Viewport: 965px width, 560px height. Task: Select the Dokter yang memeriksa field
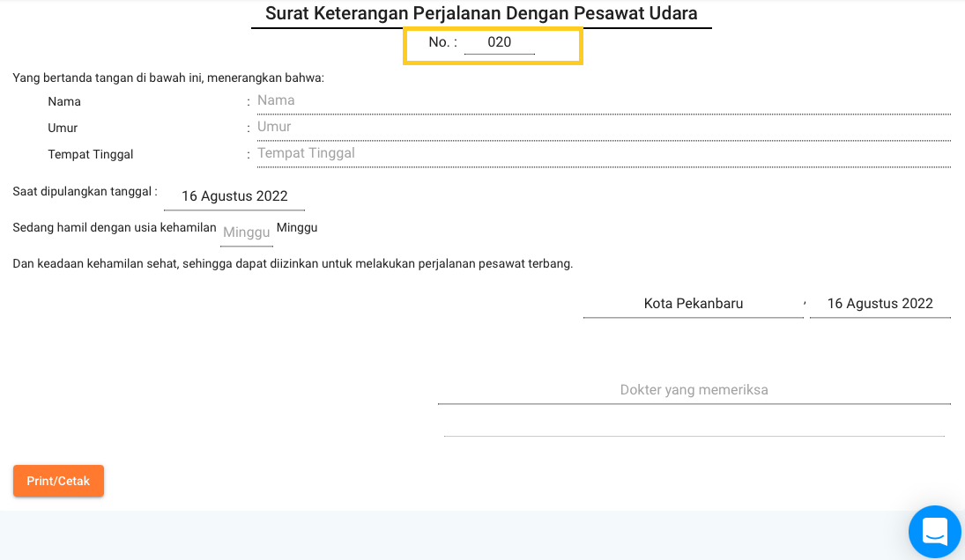click(x=694, y=390)
